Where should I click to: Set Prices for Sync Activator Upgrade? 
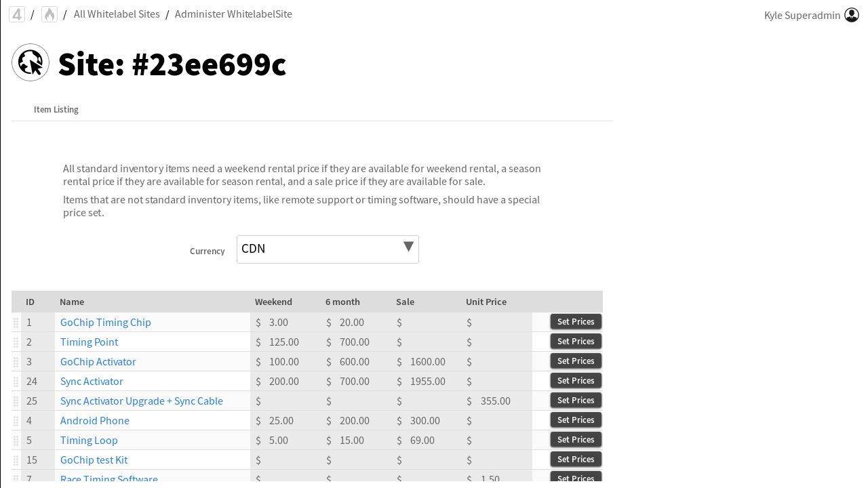[x=576, y=401]
